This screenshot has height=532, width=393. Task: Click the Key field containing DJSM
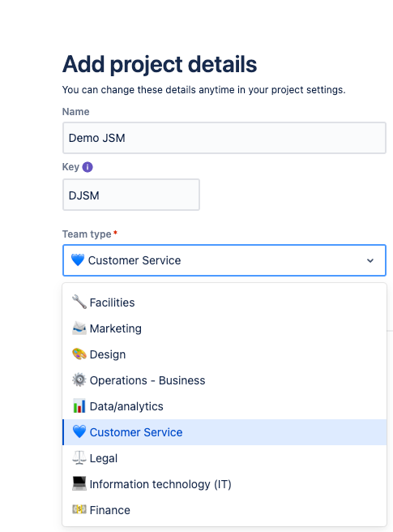click(x=131, y=195)
